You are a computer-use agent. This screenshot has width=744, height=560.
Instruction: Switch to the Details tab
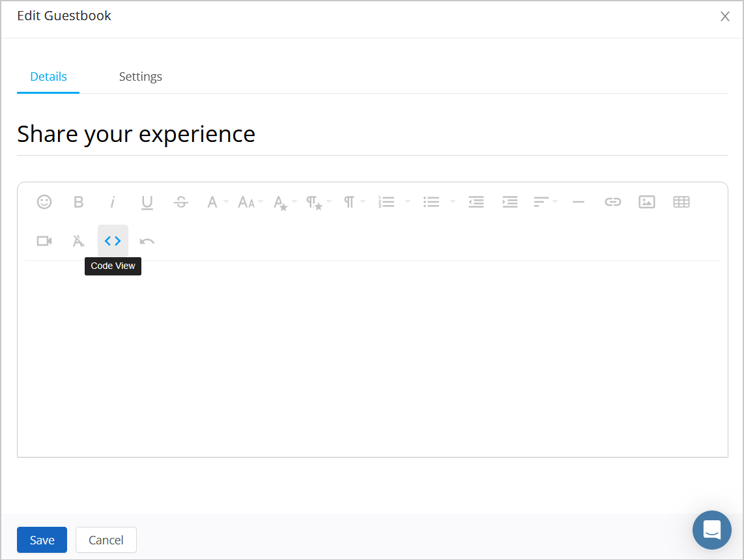pos(48,77)
